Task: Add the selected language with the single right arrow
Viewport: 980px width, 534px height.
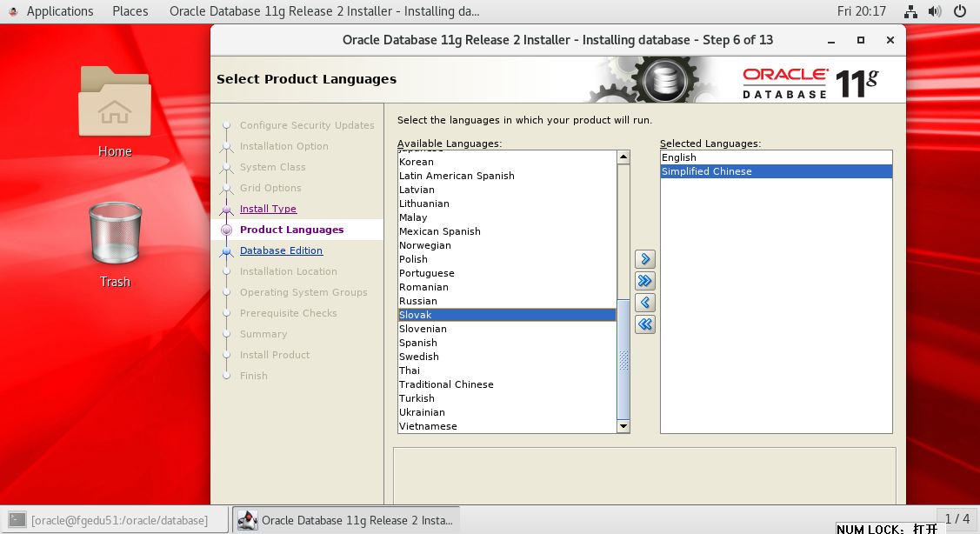Action: (x=645, y=259)
